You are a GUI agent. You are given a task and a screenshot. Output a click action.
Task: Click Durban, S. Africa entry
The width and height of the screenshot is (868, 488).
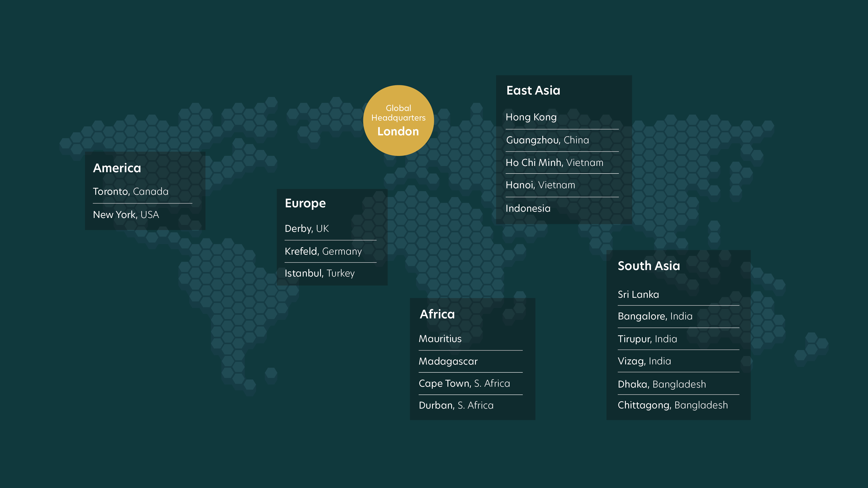click(456, 406)
